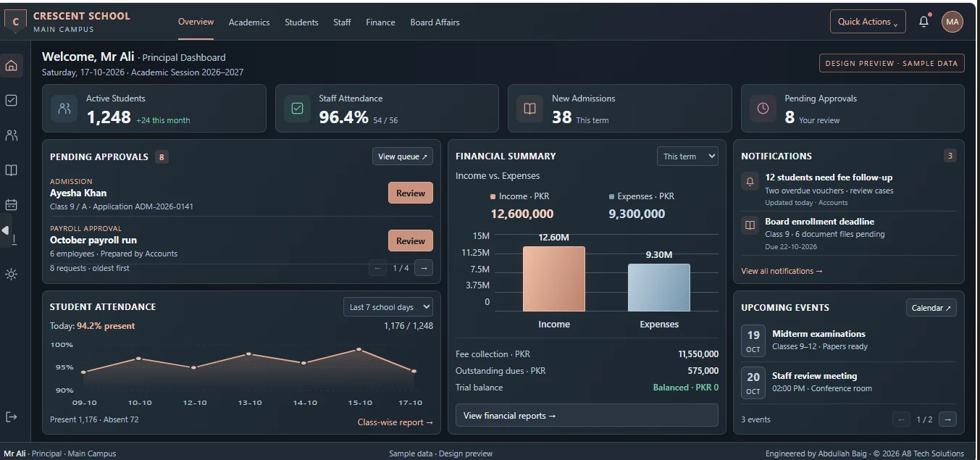Open the Class-wise report link
The width and height of the screenshot is (980, 460).
point(395,422)
